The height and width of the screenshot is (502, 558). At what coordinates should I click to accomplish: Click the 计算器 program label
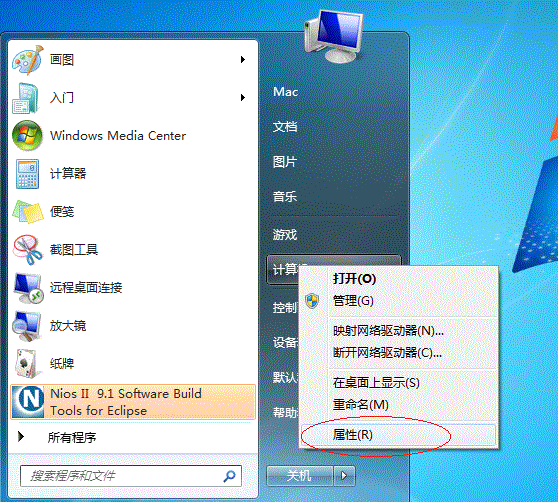click(x=68, y=174)
